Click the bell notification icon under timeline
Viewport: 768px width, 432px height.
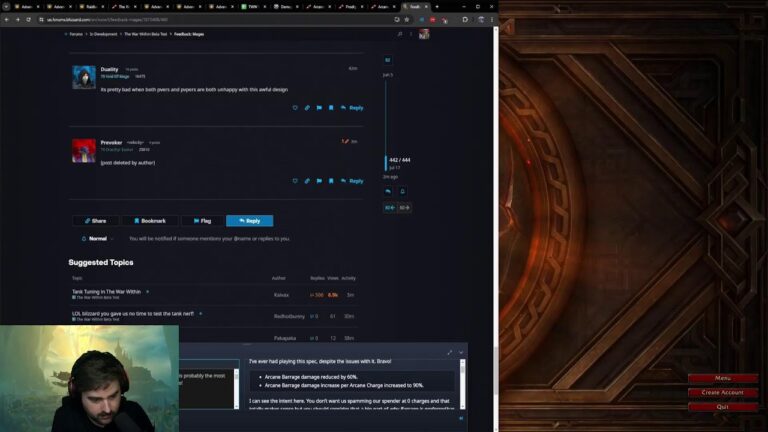(402, 192)
